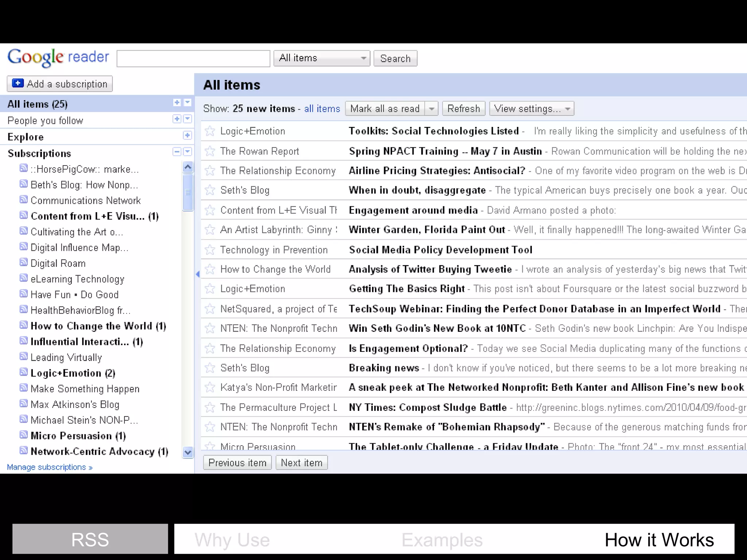
Task: Open People you follow options arrow
Action: point(187,119)
